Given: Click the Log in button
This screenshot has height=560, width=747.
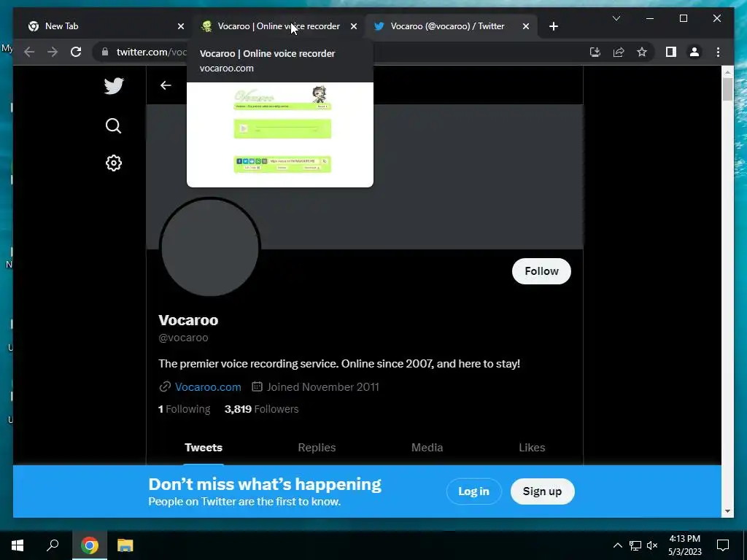Looking at the screenshot, I should tap(473, 491).
